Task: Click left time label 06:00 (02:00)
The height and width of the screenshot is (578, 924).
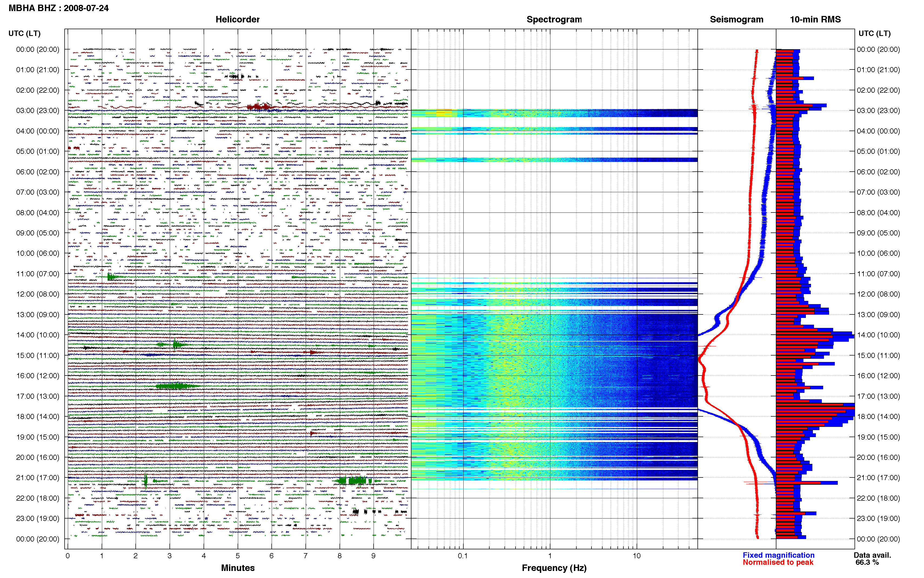Action: coord(38,172)
